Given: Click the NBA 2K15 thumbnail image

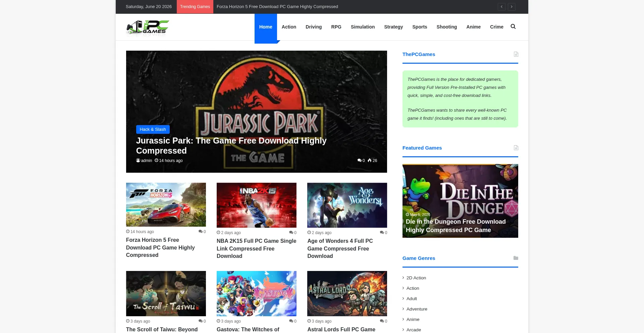Looking at the screenshot, I should coord(257,205).
